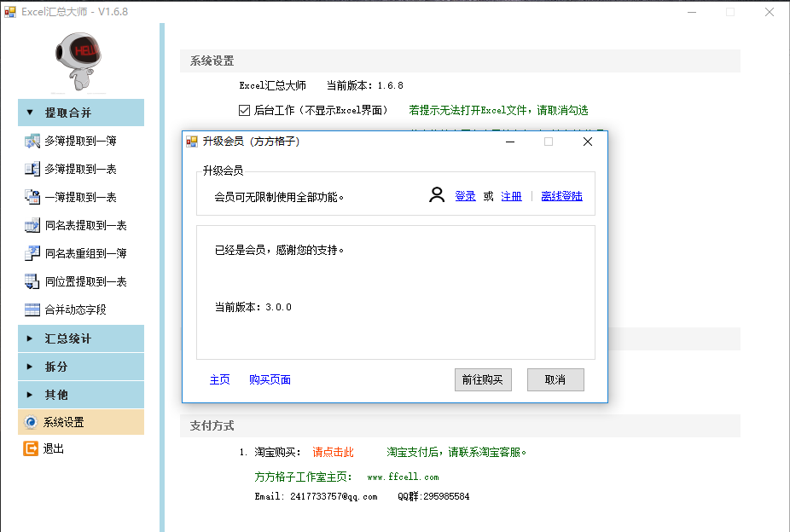Image resolution: width=790 pixels, height=532 pixels.
Task: Choose 一簿提取到一表 from sidebar
Action: 80,197
